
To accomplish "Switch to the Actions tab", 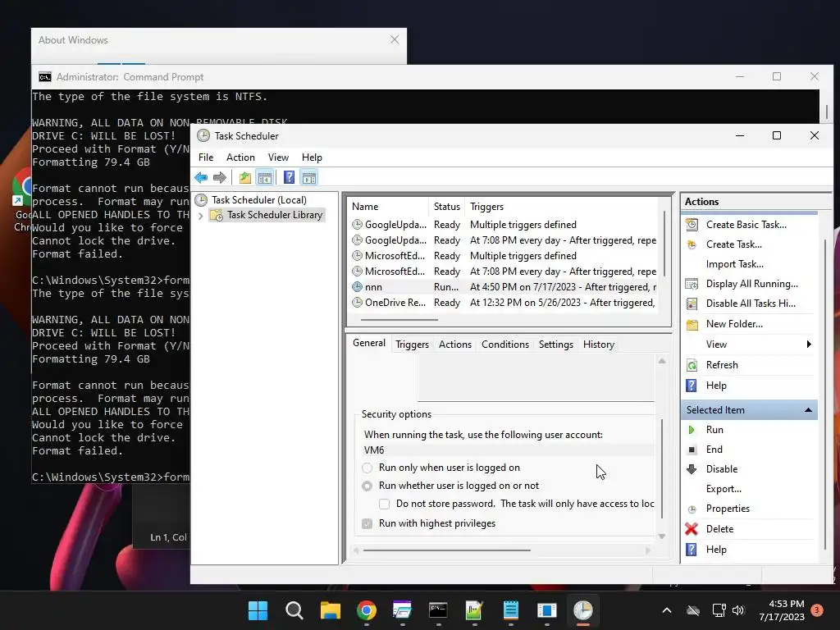I will 454,345.
